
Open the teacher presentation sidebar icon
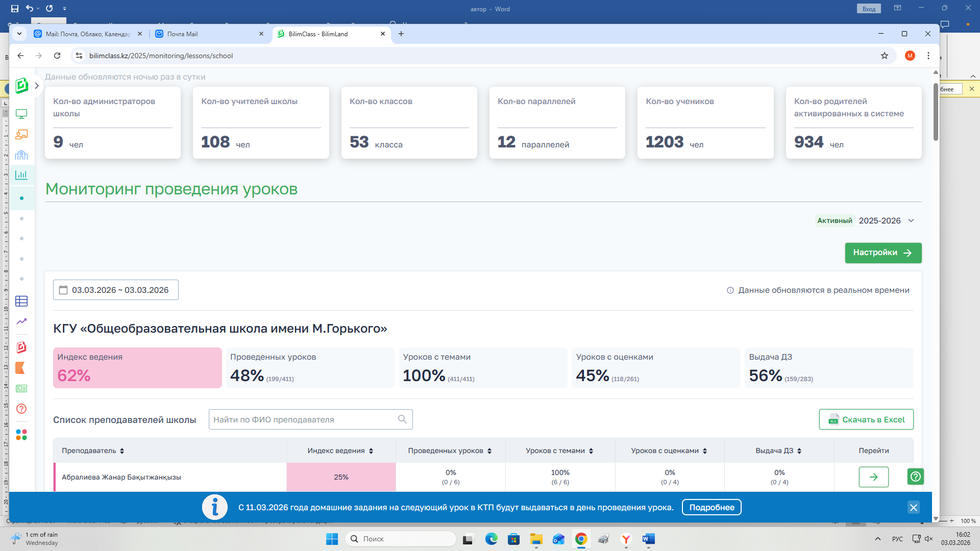(21, 135)
